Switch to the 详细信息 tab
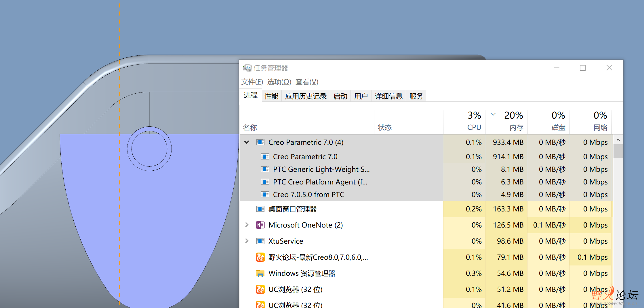Screen dimensions: 644x308 pos(388,96)
